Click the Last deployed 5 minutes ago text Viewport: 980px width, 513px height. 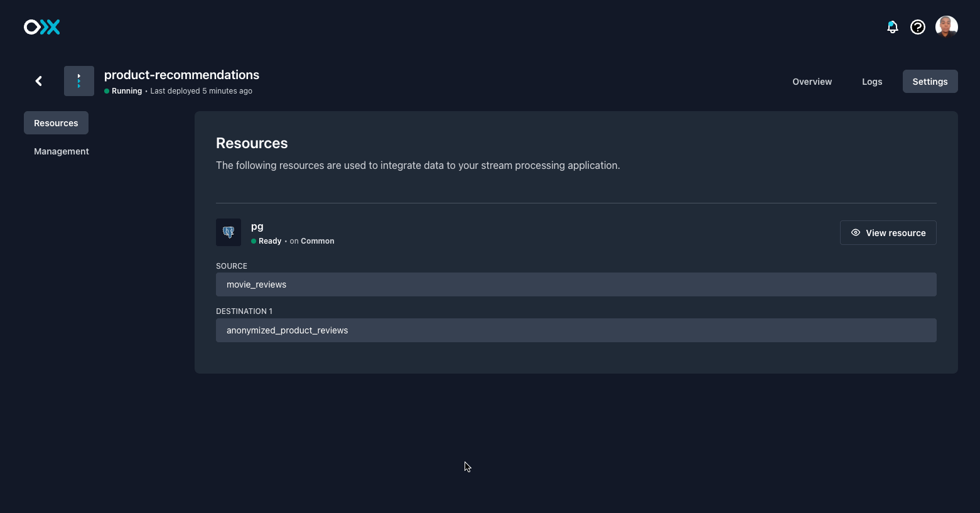(x=201, y=90)
